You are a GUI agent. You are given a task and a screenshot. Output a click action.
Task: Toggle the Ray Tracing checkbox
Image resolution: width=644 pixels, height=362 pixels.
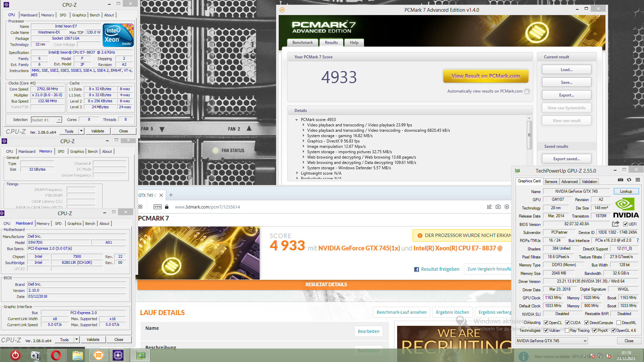click(567, 330)
